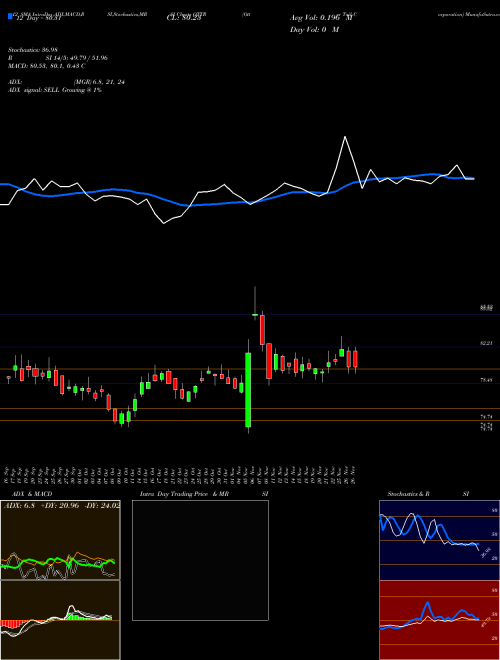Select the ADX '(MGR) 6.8, 21, 24' value
500x660 pixels.
pos(99,82)
